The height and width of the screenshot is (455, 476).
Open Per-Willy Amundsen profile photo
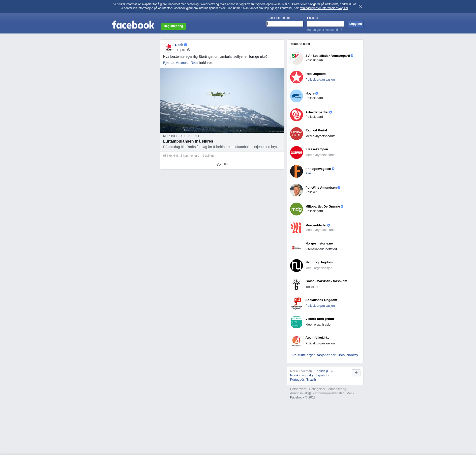[297, 190]
